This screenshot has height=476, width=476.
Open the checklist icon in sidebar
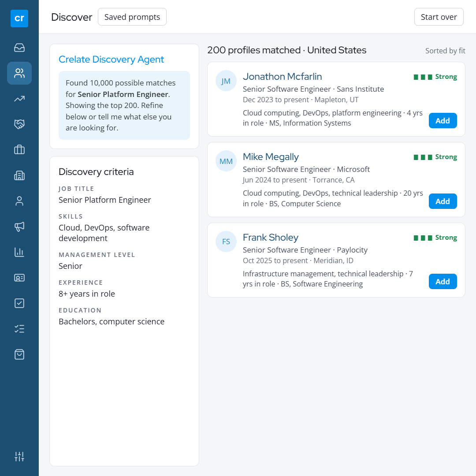[19, 329]
